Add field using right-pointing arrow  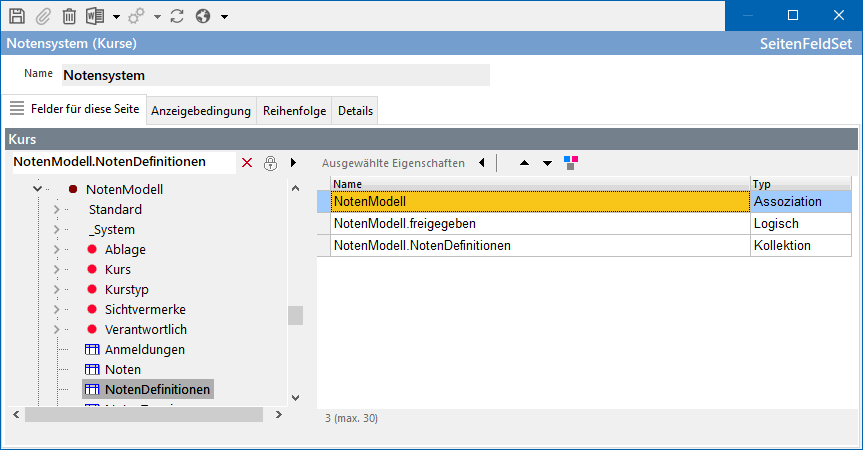[293, 162]
